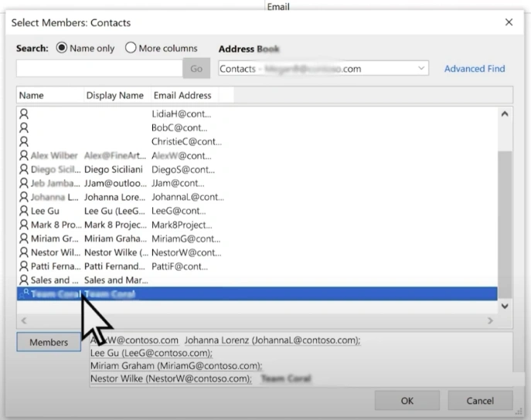Select 'Mark8Project...' email cell

click(x=182, y=225)
